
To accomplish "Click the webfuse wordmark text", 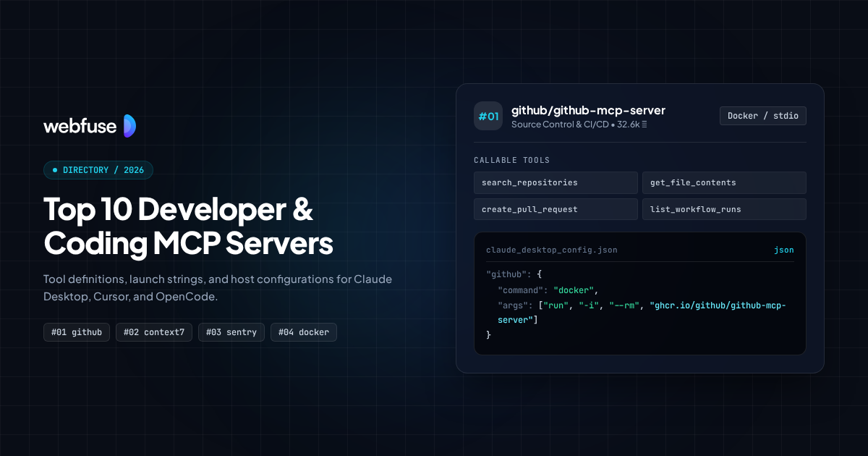I will (80, 127).
